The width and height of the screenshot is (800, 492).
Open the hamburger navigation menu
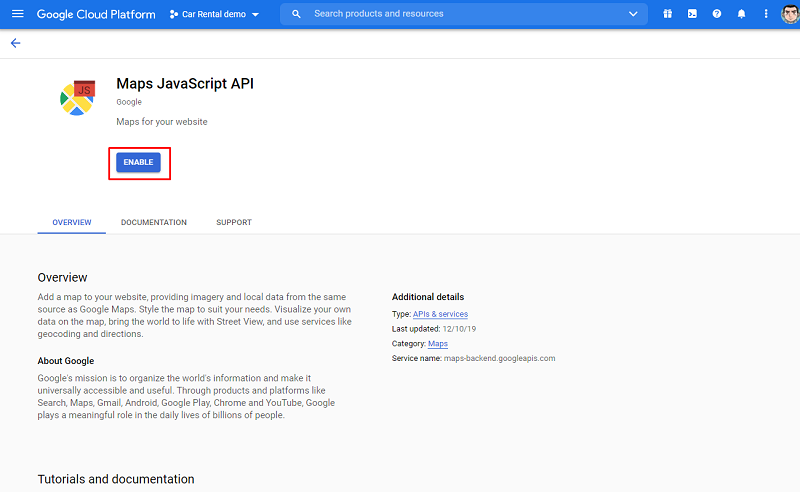pos(17,14)
